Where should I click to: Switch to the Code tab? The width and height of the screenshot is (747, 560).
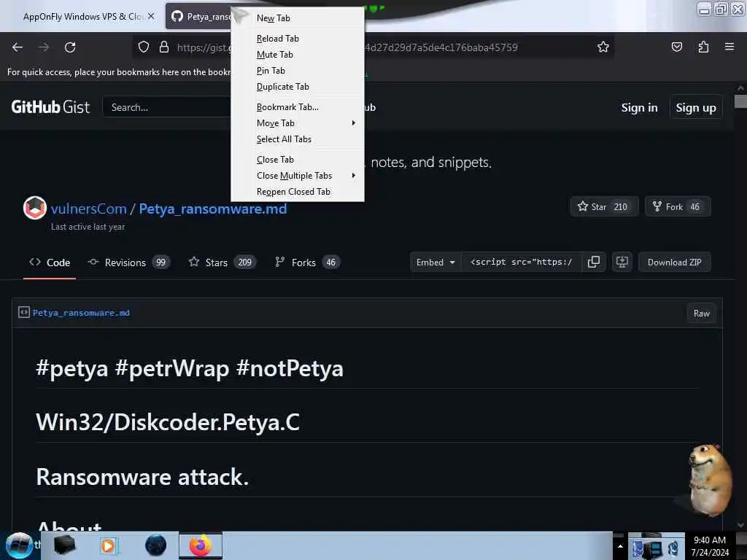[x=50, y=262]
